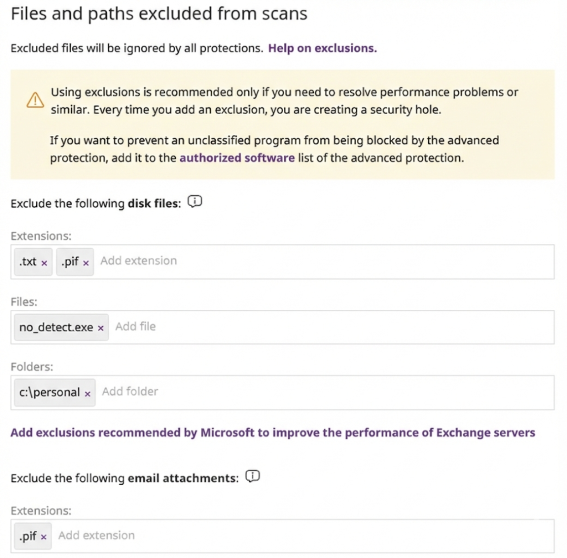
Task: Select the .pif email attachment tag
Action: pos(33,536)
